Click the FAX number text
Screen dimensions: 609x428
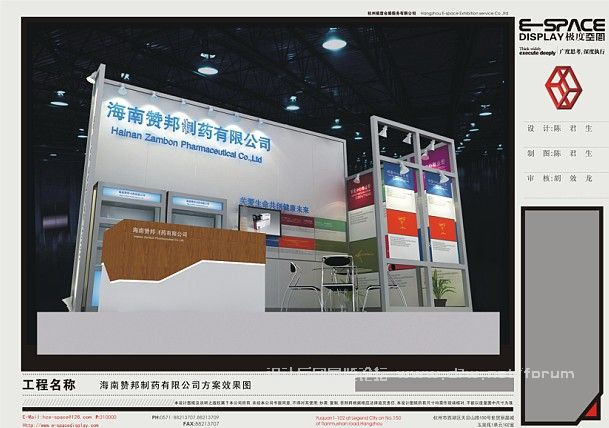[x=201, y=423]
